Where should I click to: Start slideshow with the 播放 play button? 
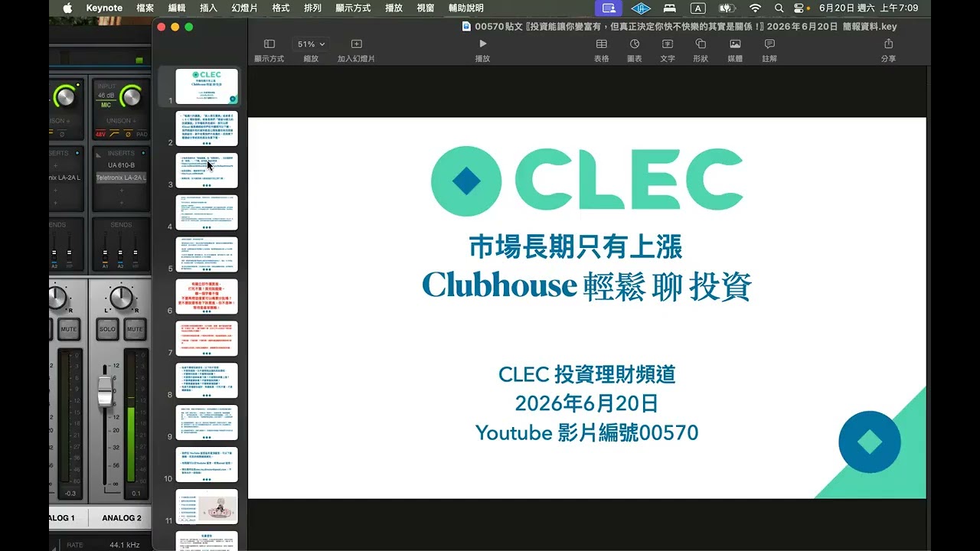pos(482,44)
